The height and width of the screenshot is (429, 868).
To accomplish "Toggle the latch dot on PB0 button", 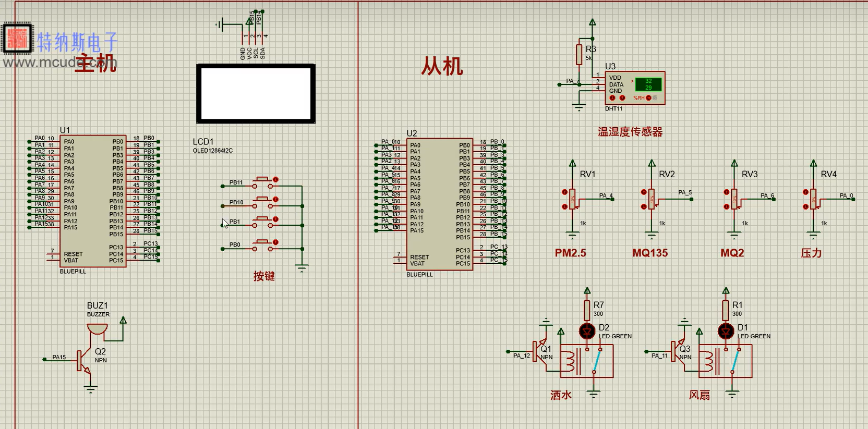I will tap(276, 242).
